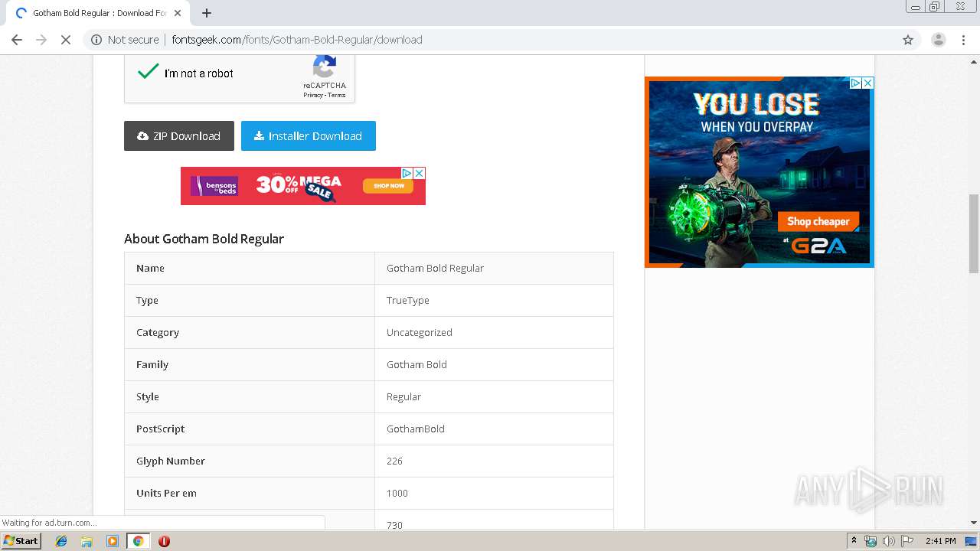Click the Units Per em row label
980x551 pixels.
[166, 493]
